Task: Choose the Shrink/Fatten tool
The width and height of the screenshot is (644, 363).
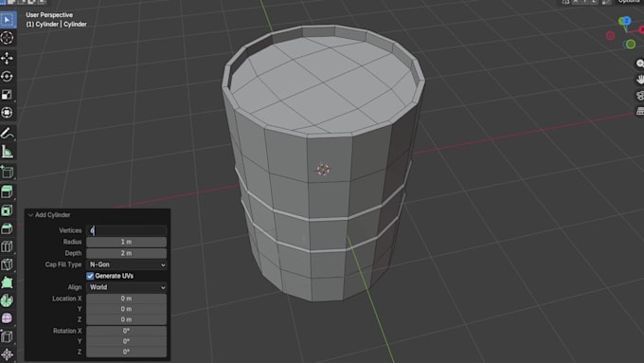Action: [7, 354]
